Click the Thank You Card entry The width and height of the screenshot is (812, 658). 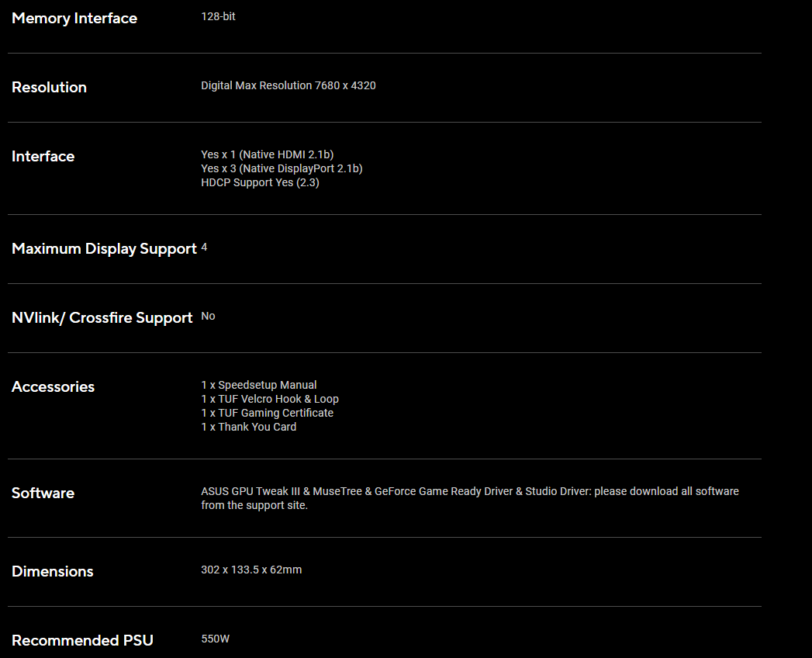click(248, 427)
